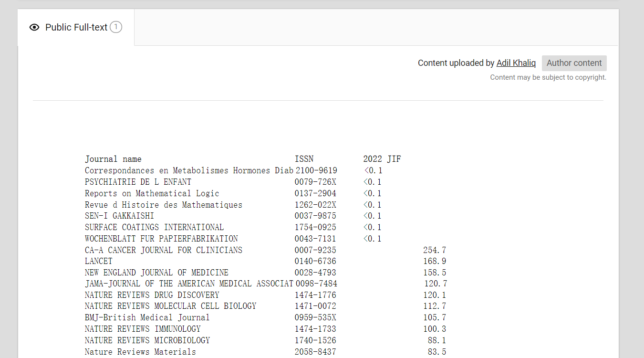644x358 pixels.
Task: Click '<0.1' JIF in WOCHENBLATT row
Action: coord(372,239)
